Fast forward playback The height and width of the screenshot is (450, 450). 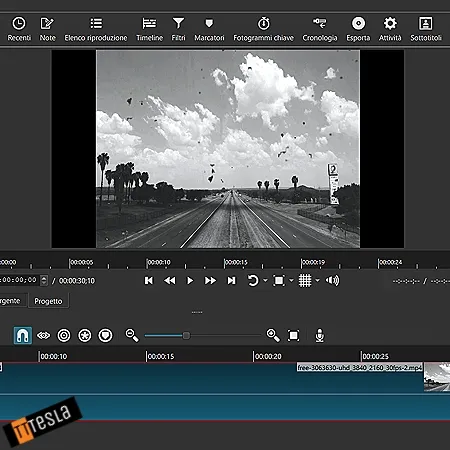click(210, 281)
